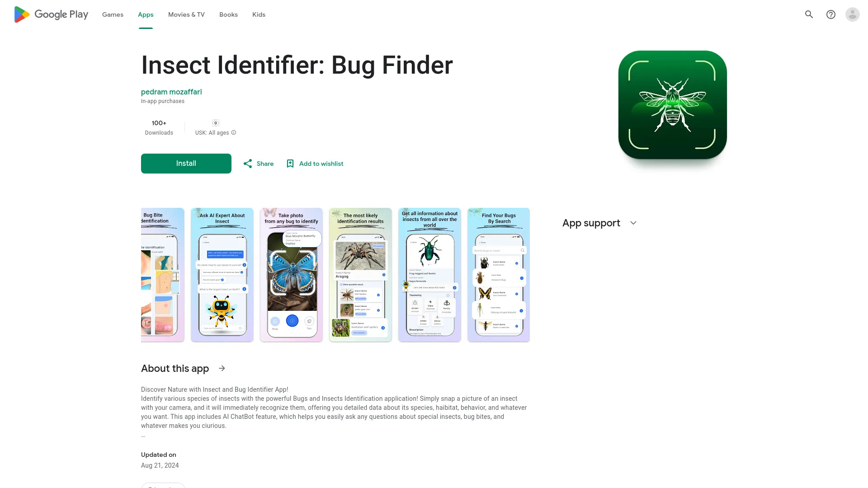Expand the App support section

[633, 223]
